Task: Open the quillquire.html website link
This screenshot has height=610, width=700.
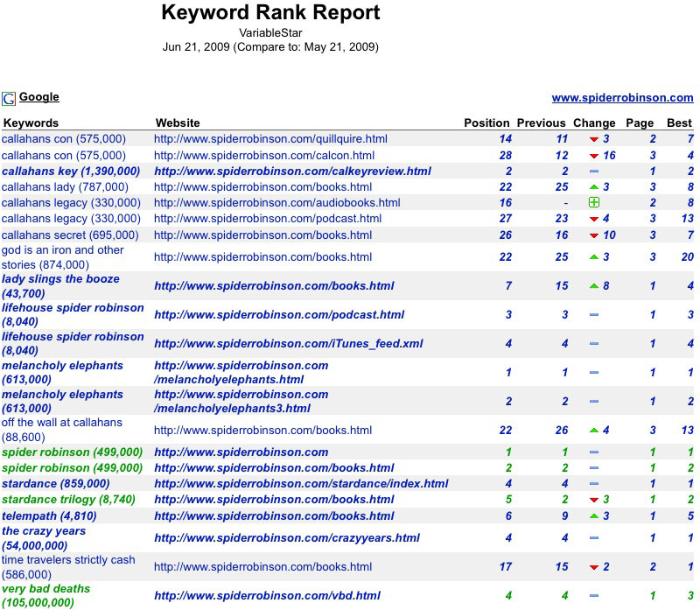Action: point(270,139)
